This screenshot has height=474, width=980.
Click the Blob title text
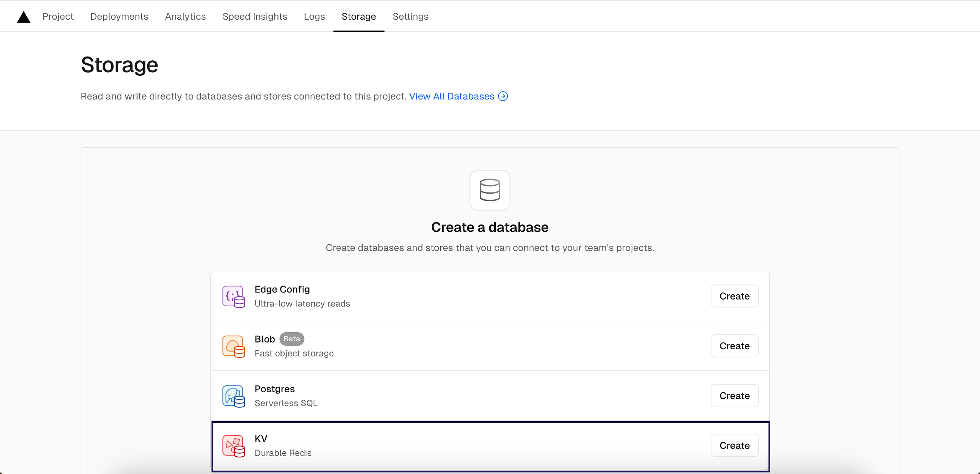264,339
